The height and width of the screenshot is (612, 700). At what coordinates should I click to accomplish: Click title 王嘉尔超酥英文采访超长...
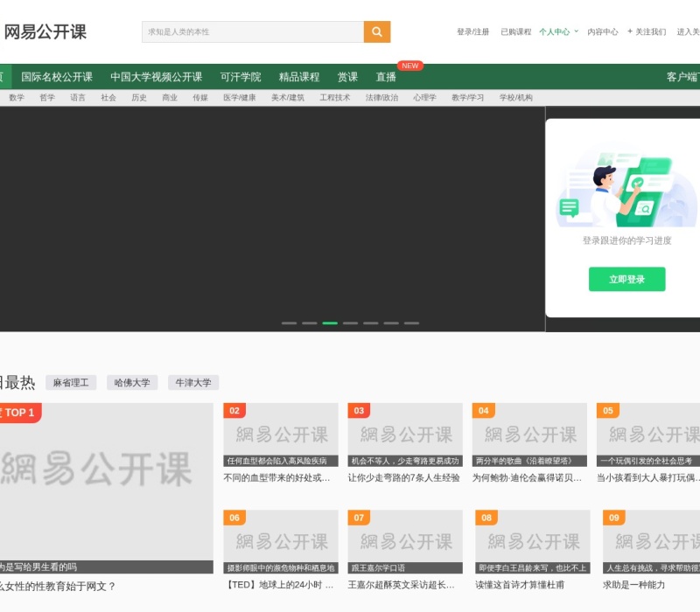[402, 585]
